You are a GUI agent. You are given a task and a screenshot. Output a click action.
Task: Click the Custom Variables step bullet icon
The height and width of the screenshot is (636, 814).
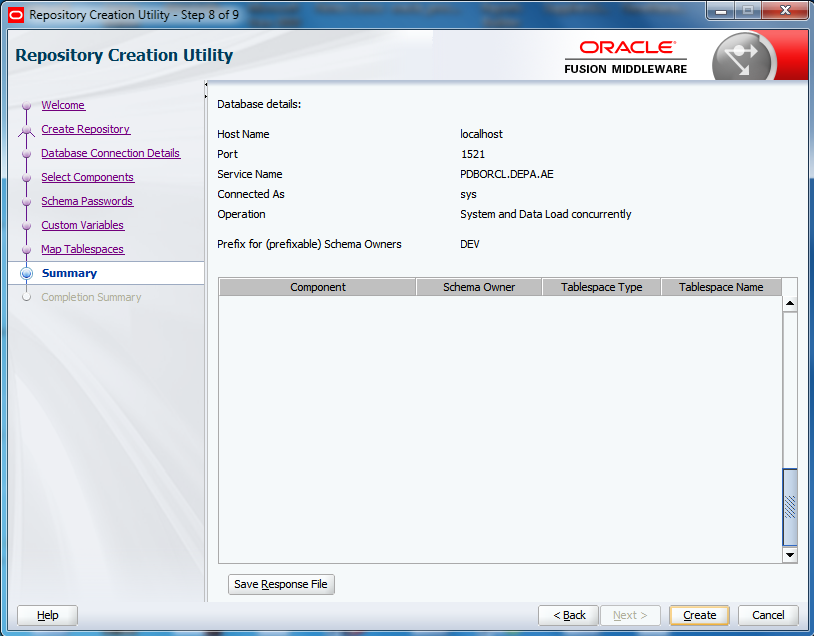26,225
